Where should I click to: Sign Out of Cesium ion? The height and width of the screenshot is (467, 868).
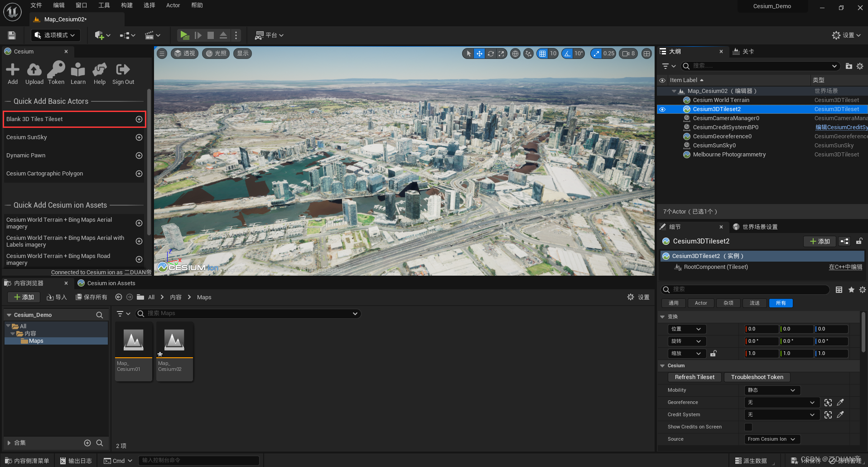click(123, 73)
